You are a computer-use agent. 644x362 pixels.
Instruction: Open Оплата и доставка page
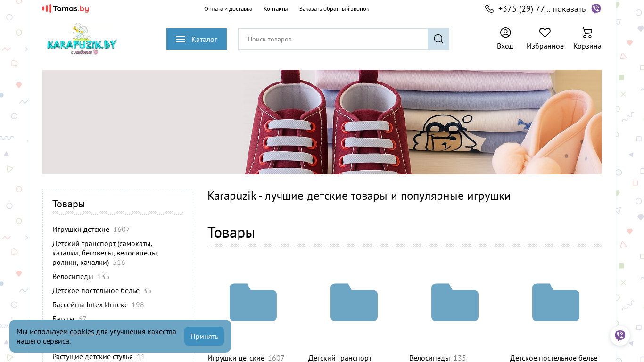228,9
